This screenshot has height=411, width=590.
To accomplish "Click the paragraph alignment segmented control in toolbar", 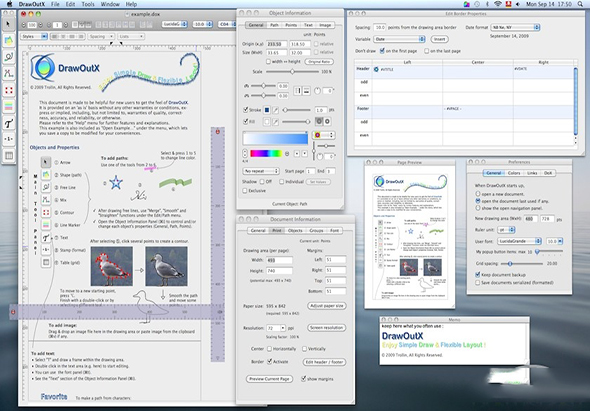I will (x=68, y=37).
